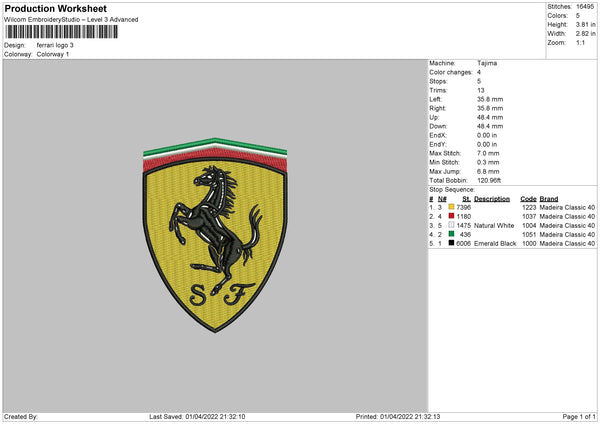Click the green thread color swatch
600x424 pixels.
click(451, 234)
